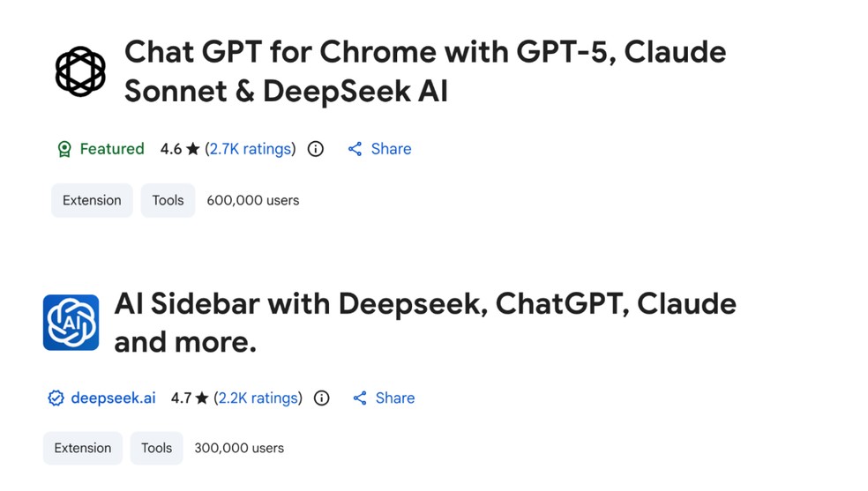Viewport: 868px width, 491px height.
Task: Click the green Featured badge icon
Action: (x=64, y=150)
